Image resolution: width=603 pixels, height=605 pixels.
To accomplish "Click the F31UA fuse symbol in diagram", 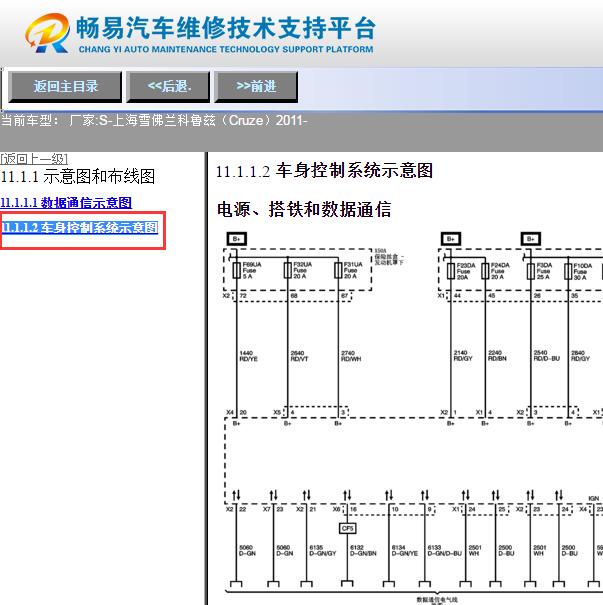I will (338, 270).
